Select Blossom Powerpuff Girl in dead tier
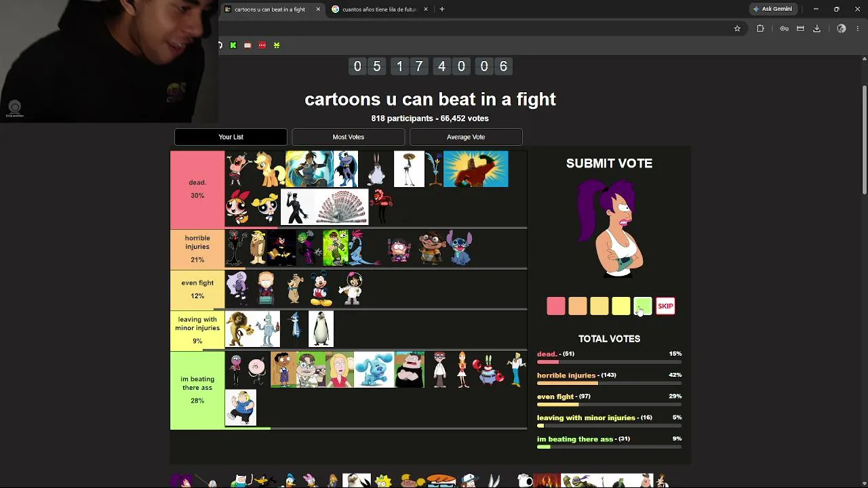 (237, 207)
